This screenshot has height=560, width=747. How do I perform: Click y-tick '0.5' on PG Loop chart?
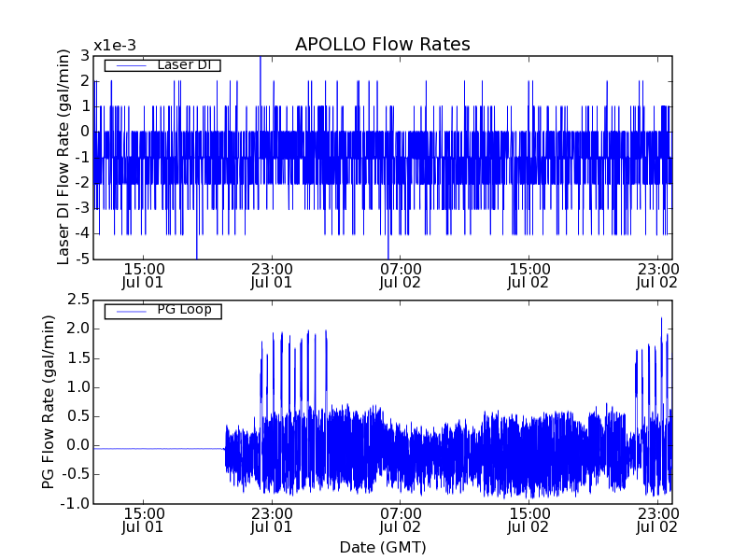(x=78, y=416)
